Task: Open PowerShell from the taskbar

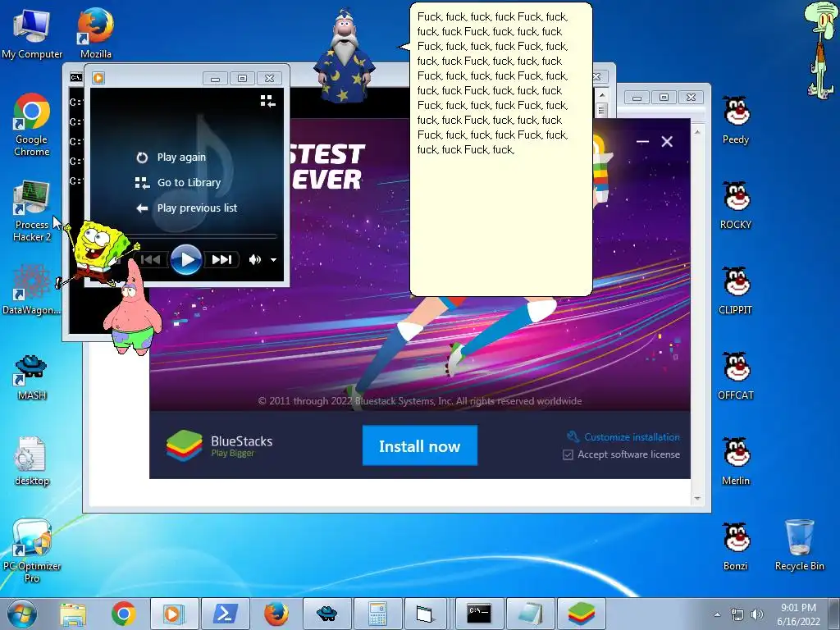Action: point(225,614)
